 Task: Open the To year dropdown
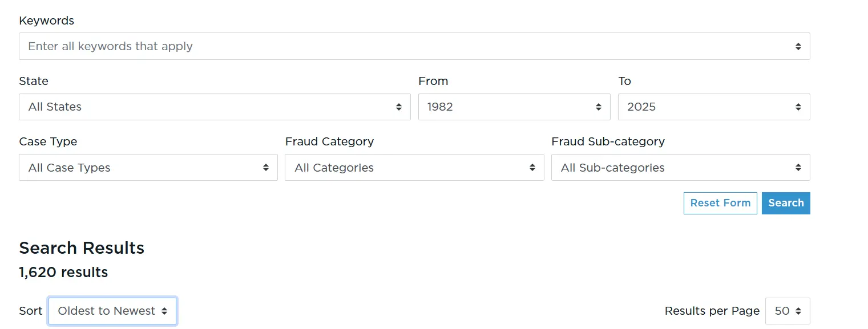[708, 107]
